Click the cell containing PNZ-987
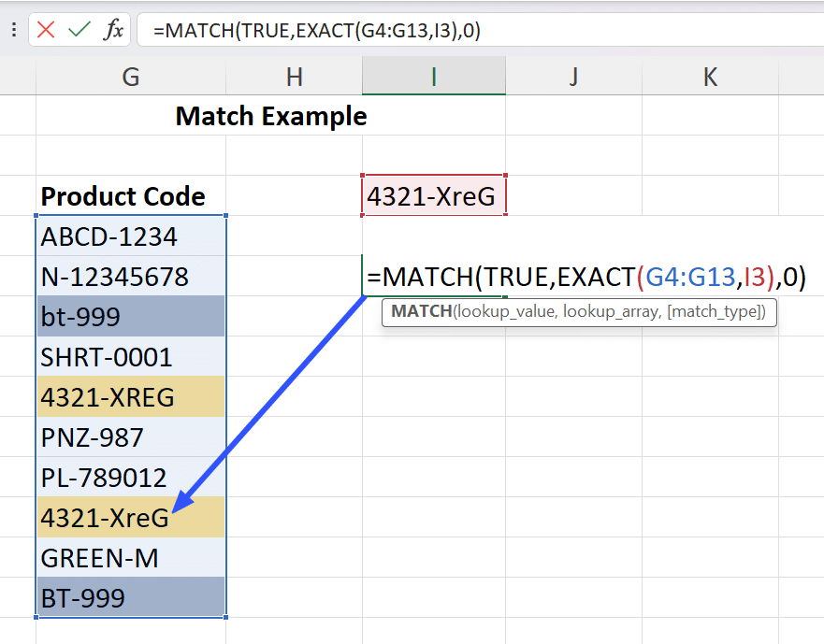Screen dimensions: 824x644 point(131,437)
